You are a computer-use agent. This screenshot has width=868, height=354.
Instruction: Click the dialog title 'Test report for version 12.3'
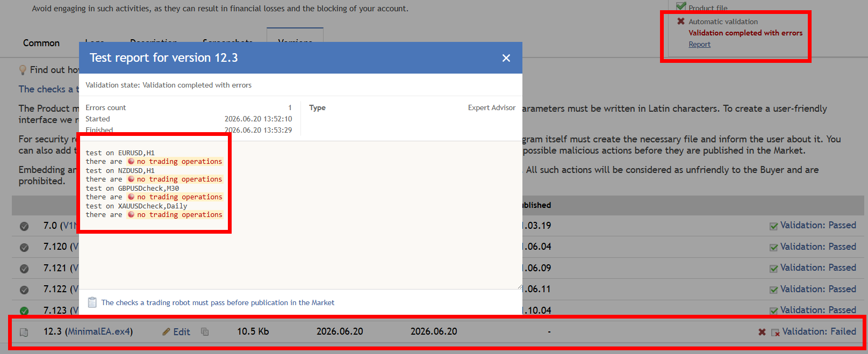164,57
